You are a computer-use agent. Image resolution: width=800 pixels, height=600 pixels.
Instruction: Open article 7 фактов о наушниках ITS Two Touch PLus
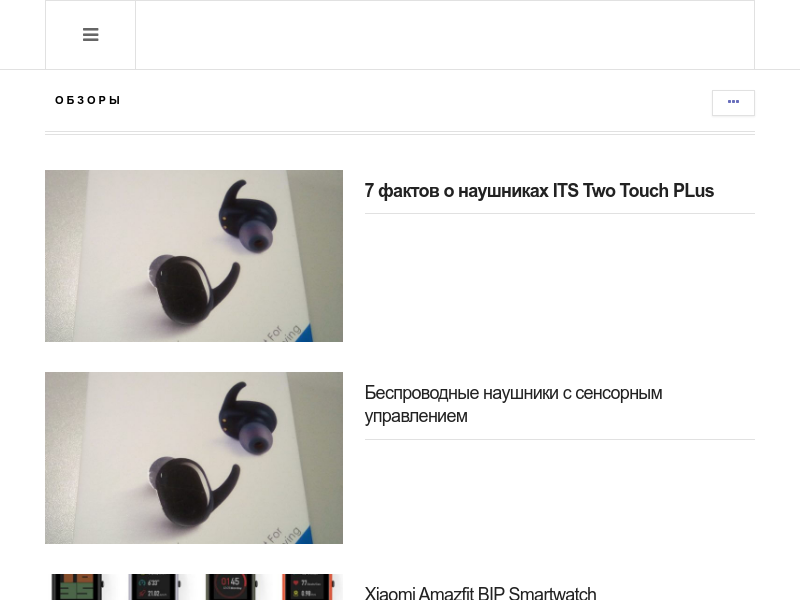539,191
